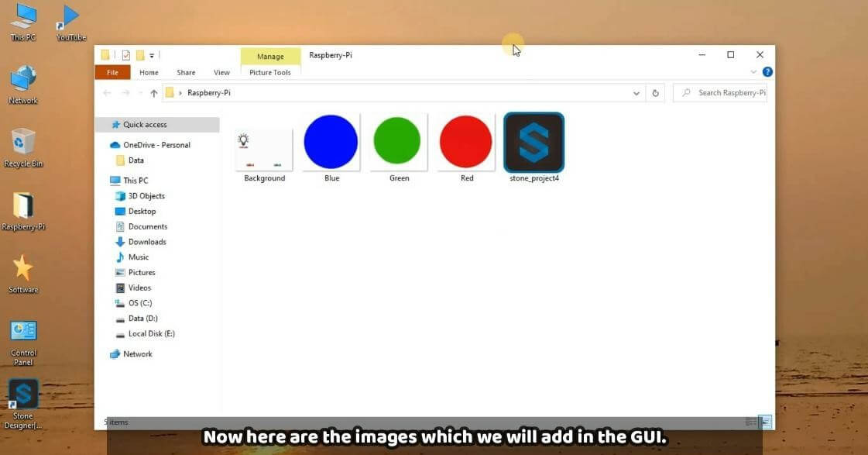Select the Blue circle image file
Screen dimensions: 868x455
[x=331, y=149]
